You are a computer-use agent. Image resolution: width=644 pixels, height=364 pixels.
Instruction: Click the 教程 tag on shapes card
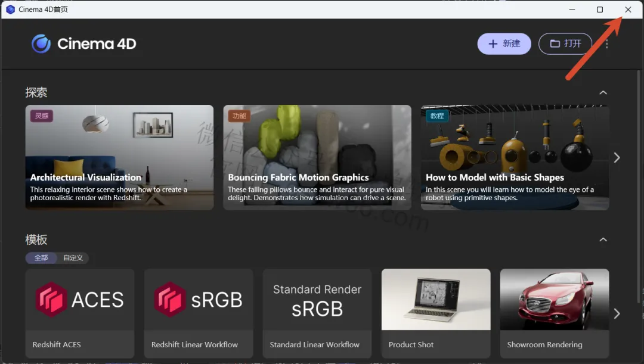pos(437,116)
